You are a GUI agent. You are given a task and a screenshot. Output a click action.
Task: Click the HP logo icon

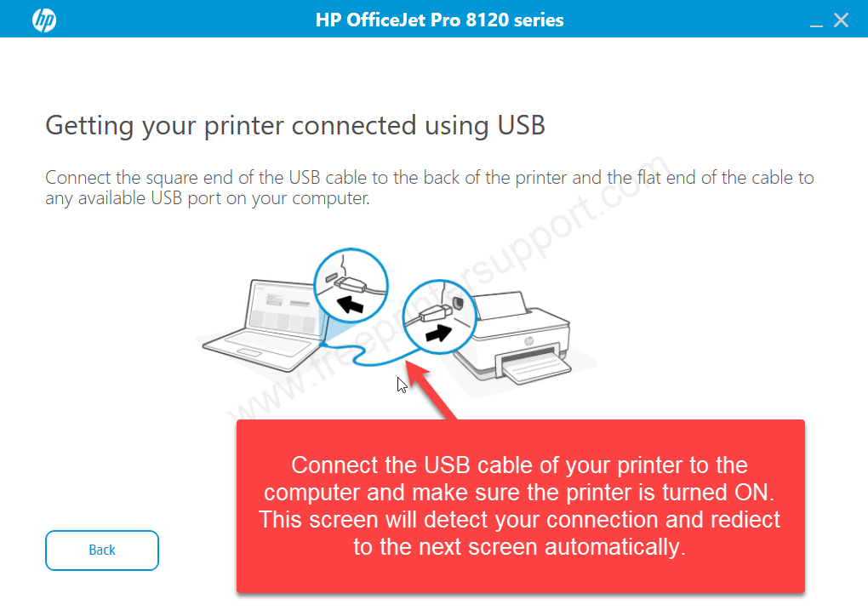click(44, 20)
